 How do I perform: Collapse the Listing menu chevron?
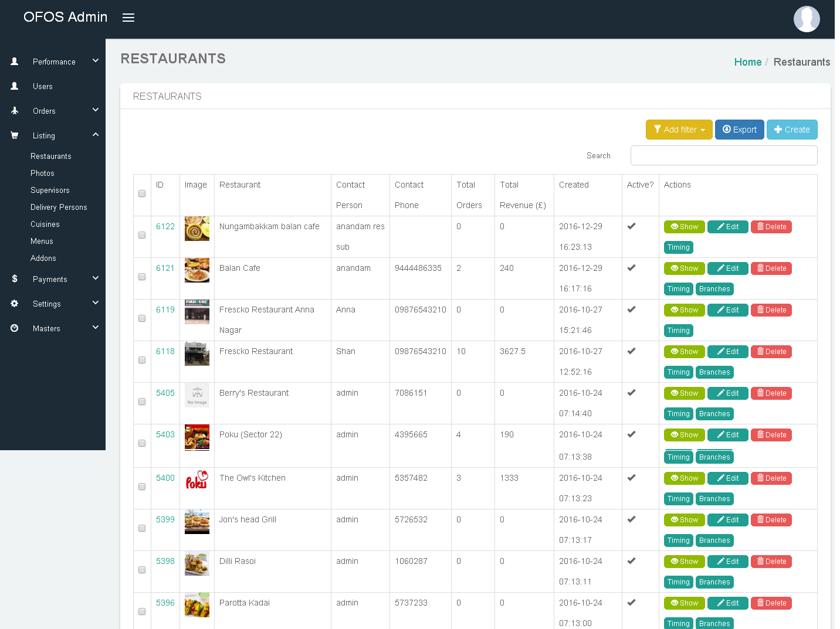[96, 134]
